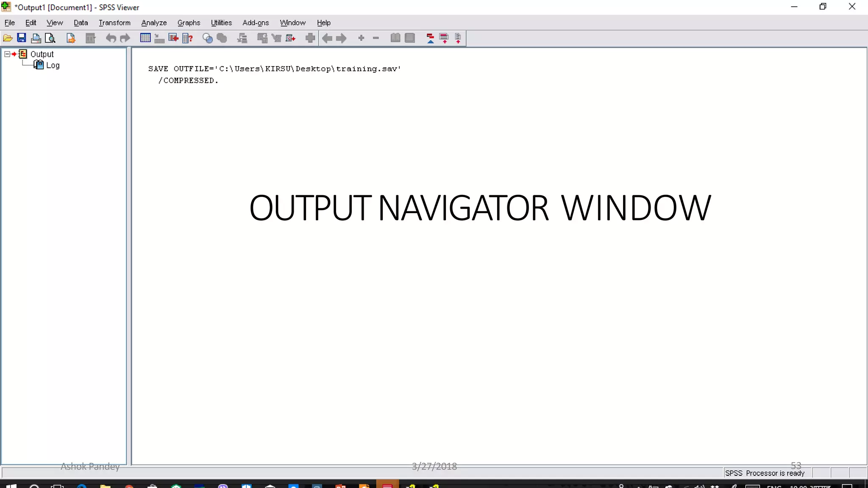Hide selected item with closed book icon
This screenshot has height=488, width=868.
tap(410, 38)
